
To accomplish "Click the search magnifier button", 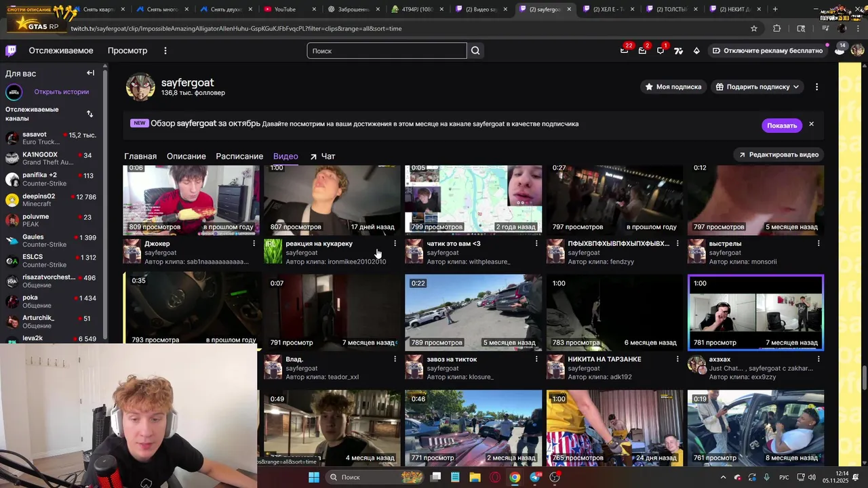I will click(x=475, y=51).
